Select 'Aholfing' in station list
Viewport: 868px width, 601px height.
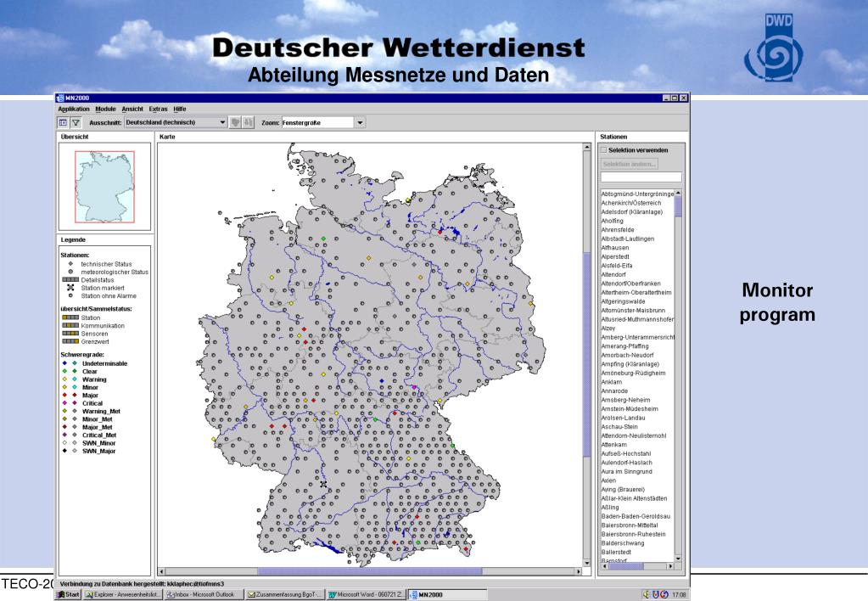click(x=613, y=221)
